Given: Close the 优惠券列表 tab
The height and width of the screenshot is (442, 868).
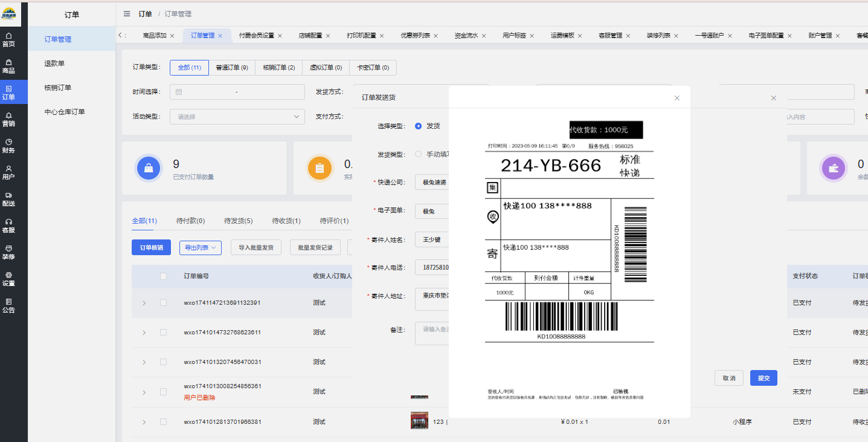Looking at the screenshot, I should coord(436,36).
